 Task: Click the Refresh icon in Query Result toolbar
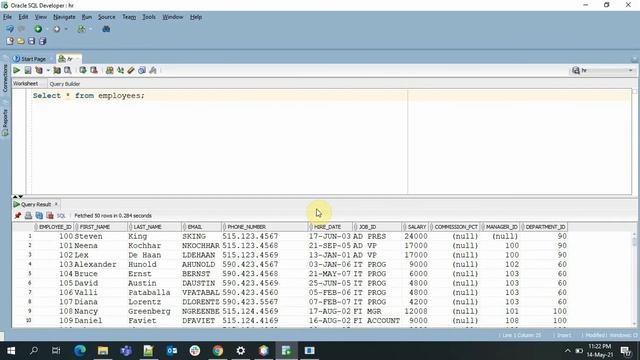(x=39, y=216)
